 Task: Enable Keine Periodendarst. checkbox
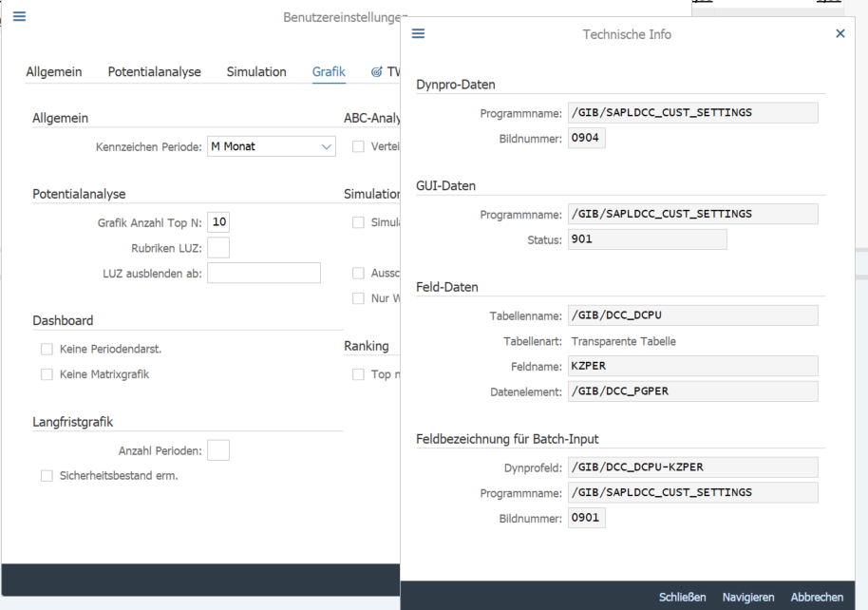pyautogui.click(x=47, y=349)
